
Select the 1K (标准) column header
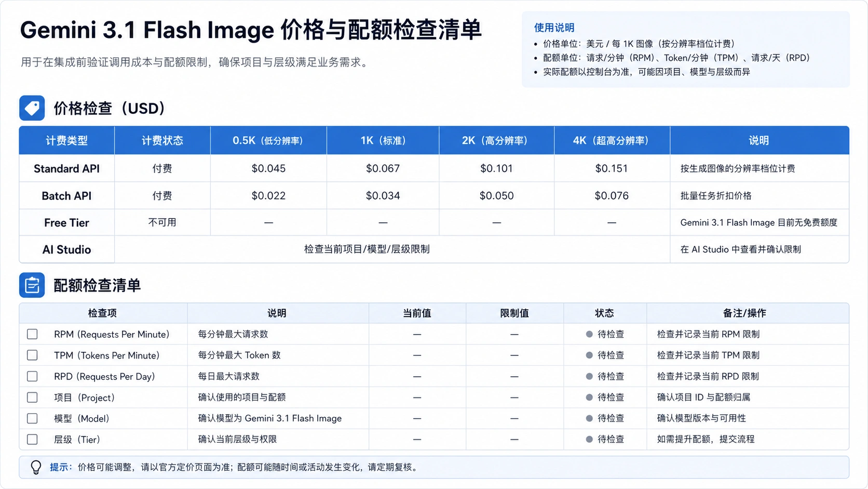(383, 140)
